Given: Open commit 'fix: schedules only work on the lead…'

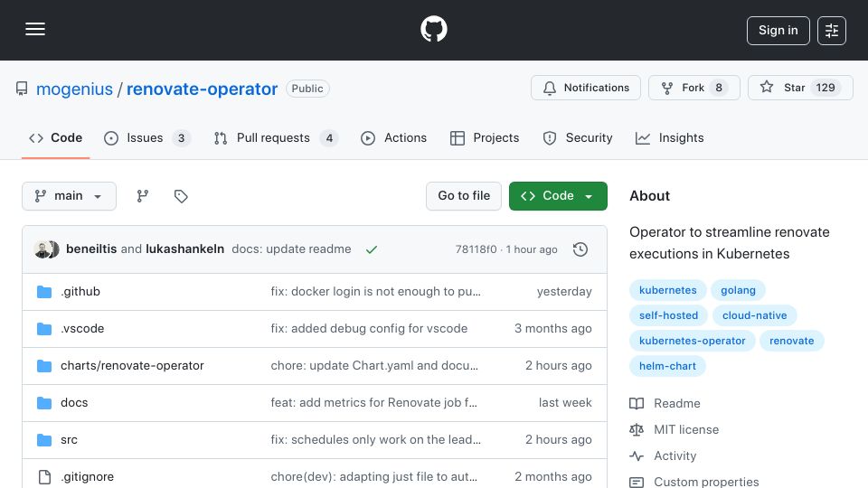Looking at the screenshot, I should [376, 440].
